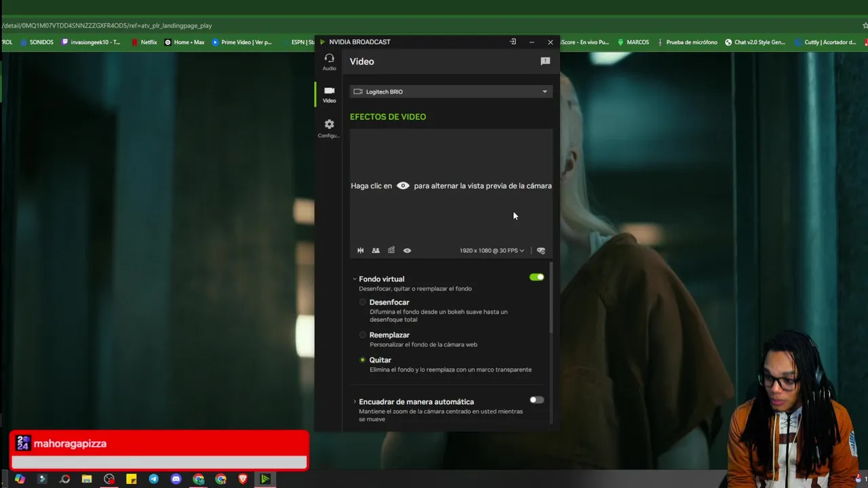Open the ESPN bookmark
The height and width of the screenshot is (488, 868).
pyautogui.click(x=298, y=42)
